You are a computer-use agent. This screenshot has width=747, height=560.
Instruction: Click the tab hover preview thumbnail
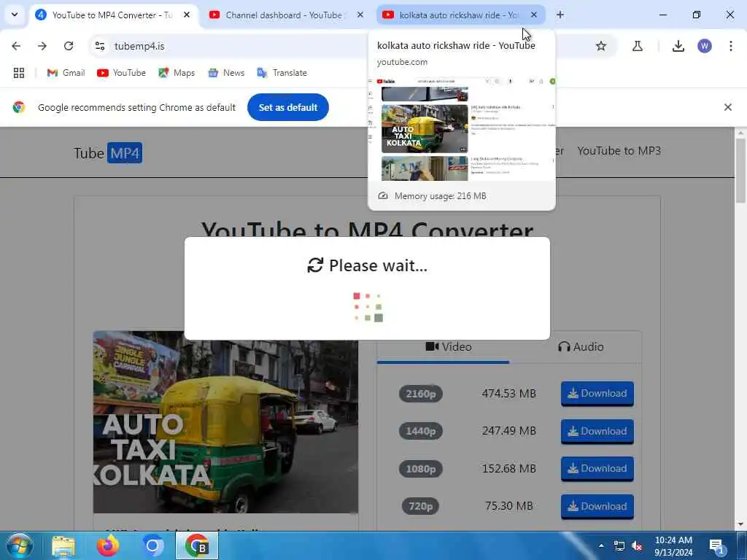click(462, 128)
